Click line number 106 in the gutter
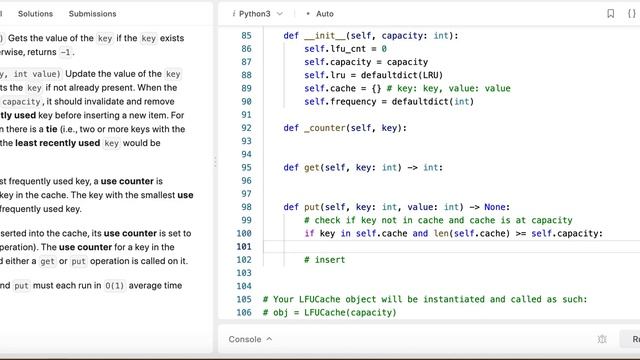640x360 pixels. (x=244, y=313)
